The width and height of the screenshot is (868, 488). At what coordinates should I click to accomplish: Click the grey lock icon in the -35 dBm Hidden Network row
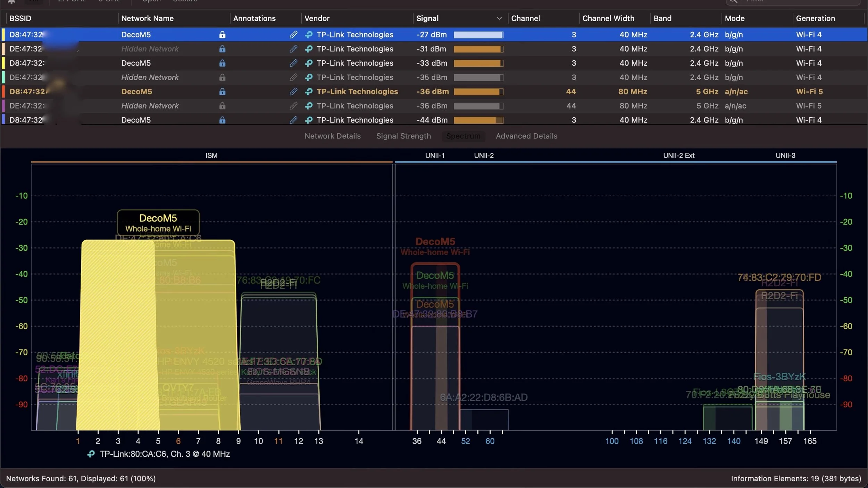point(222,77)
